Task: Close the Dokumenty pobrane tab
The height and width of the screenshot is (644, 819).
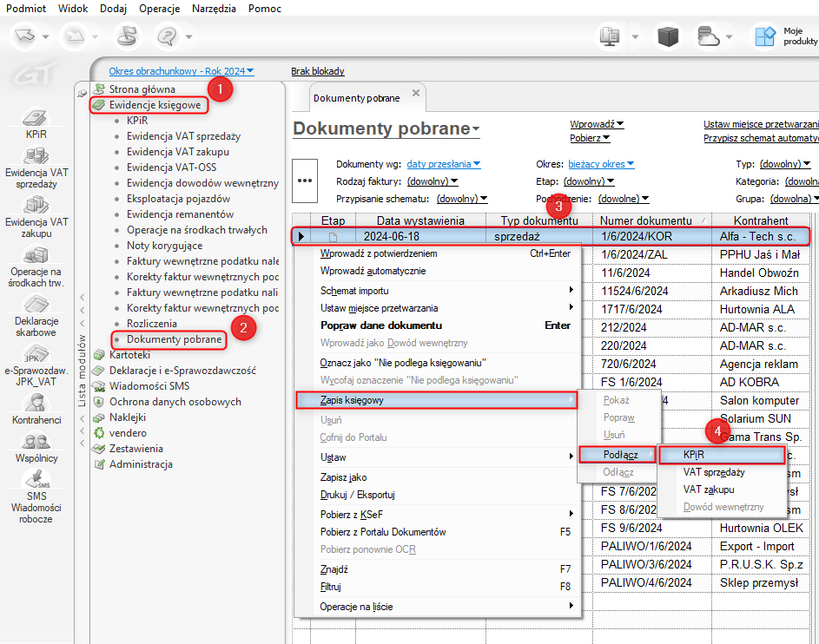Action: pyautogui.click(x=416, y=94)
